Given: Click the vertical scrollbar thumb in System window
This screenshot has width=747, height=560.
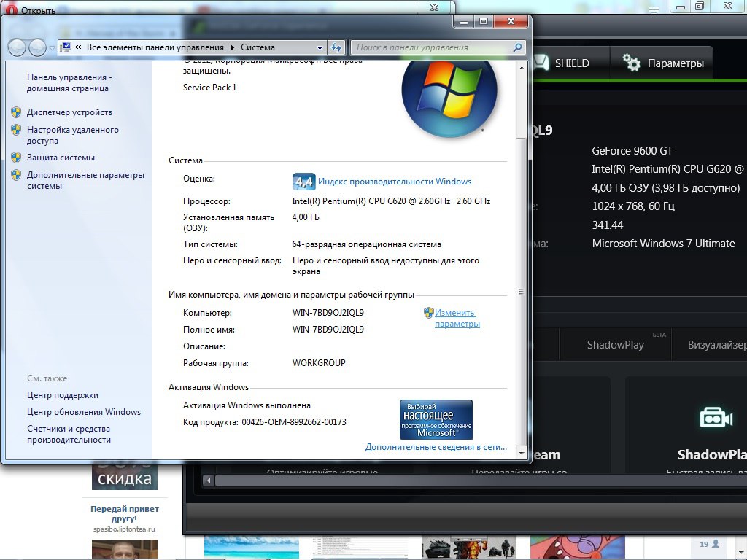Looking at the screenshot, I should click(521, 292).
